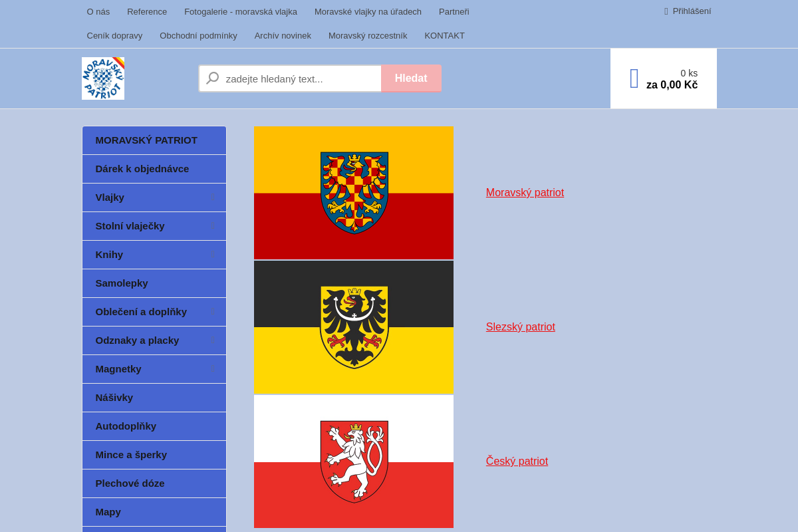Open the shopping cart icon
The image size is (798, 532).
pyautogui.click(x=634, y=78)
